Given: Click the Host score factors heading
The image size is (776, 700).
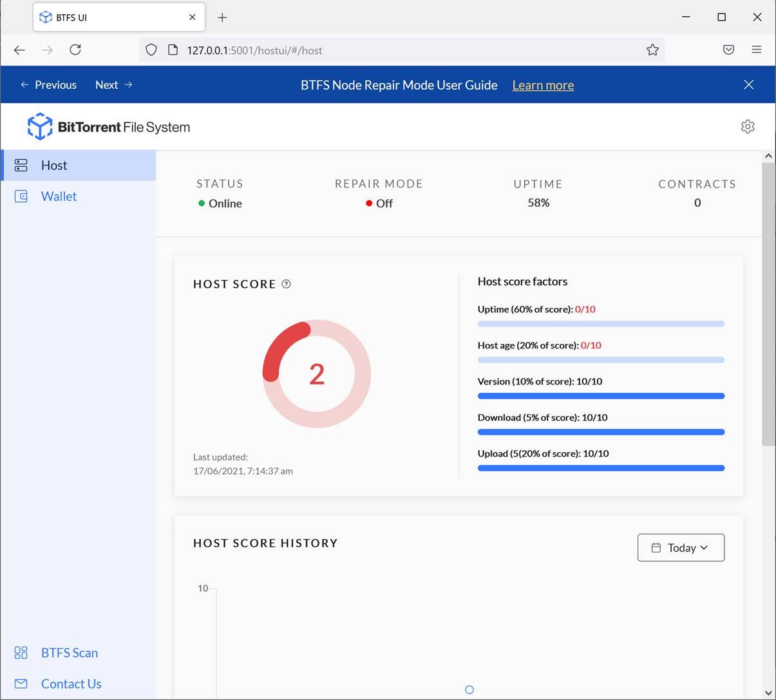Looking at the screenshot, I should pos(522,281).
